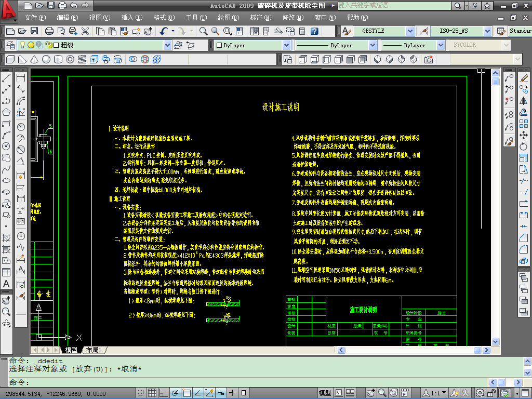Create a Sphere solid
Image resolution: width=532 pixels, height=399 pixels.
click(46, 59)
